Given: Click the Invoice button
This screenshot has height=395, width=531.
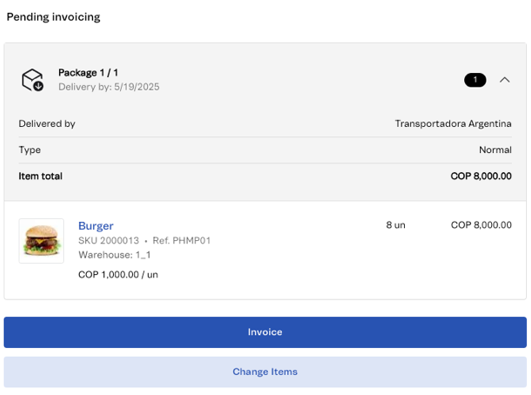Looking at the screenshot, I should point(265,332).
